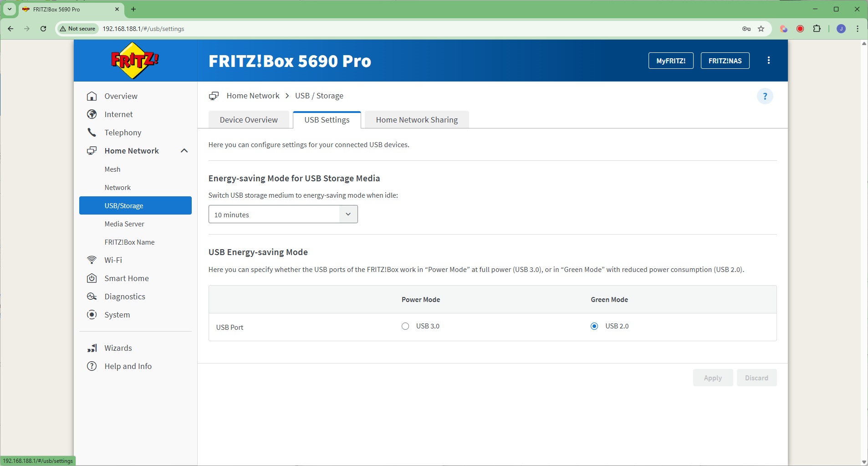The image size is (868, 466).
Task: Collapse the Home Network menu chevron
Action: [184, 151]
